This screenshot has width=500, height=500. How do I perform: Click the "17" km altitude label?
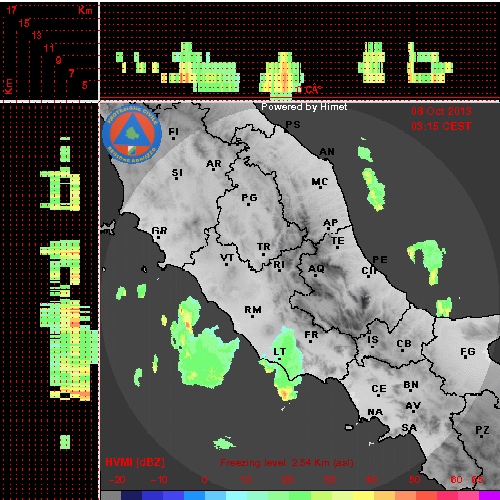coord(12,10)
